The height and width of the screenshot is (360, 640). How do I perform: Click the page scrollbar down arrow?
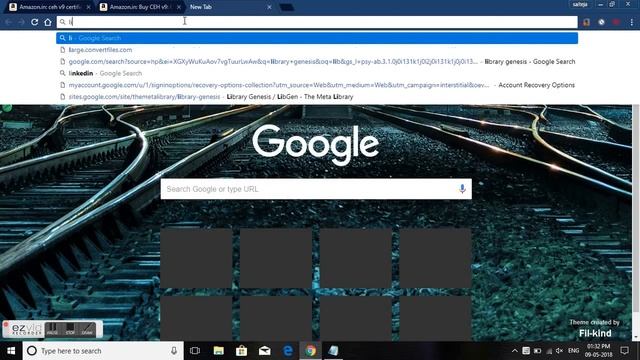636,338
